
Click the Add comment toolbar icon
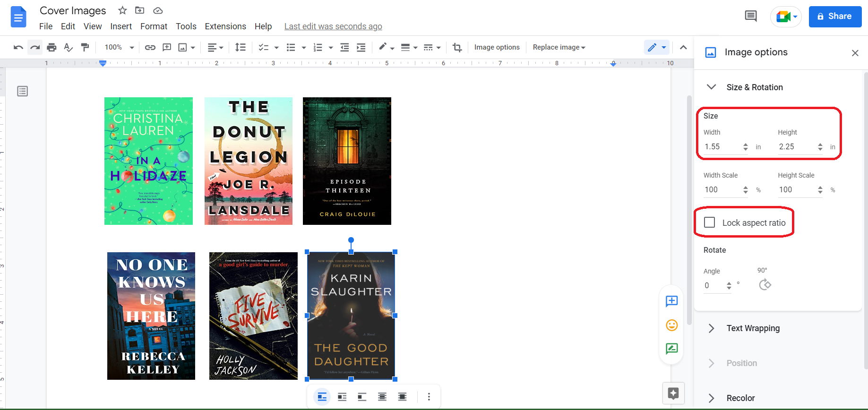point(167,47)
